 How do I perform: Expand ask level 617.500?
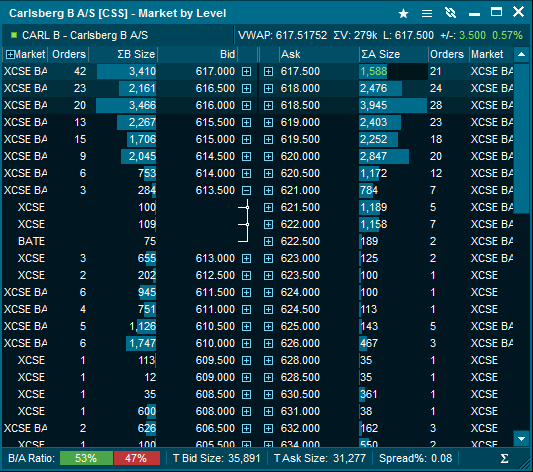[269, 71]
